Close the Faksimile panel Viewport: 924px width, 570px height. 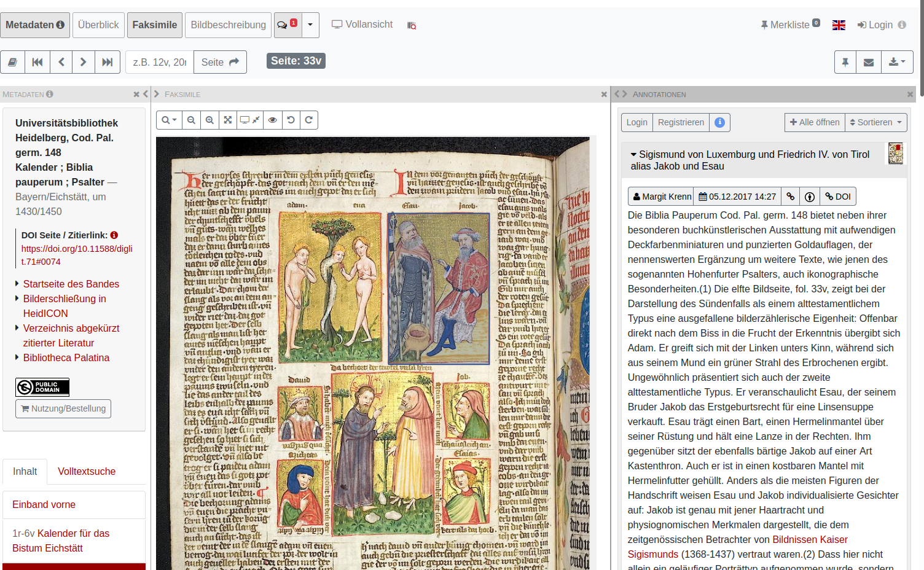(604, 94)
